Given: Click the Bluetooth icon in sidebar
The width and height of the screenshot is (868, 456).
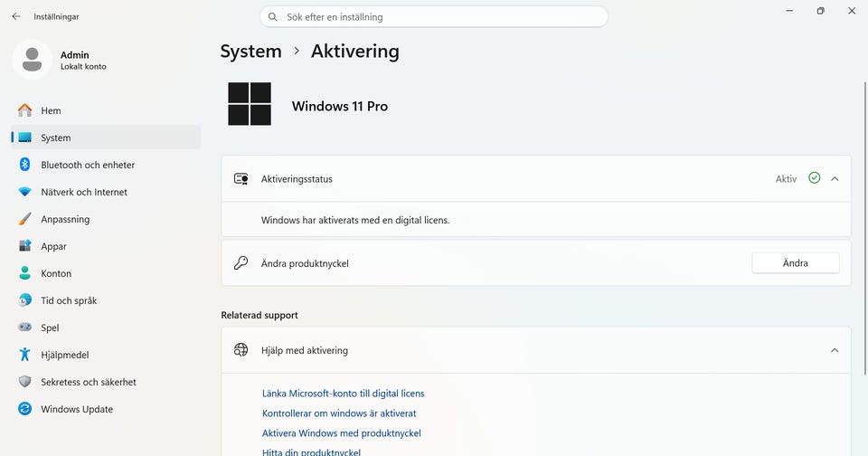Looking at the screenshot, I should [25, 165].
